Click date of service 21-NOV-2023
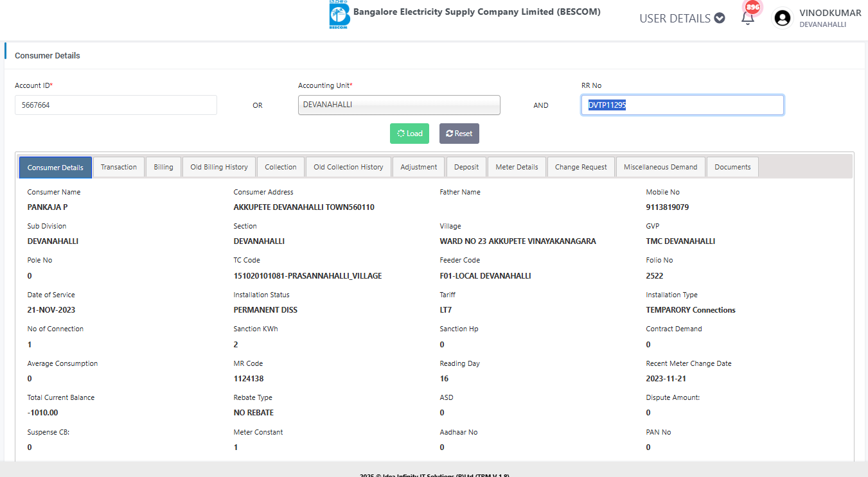Viewport: 868px width, 477px height. 51,310
